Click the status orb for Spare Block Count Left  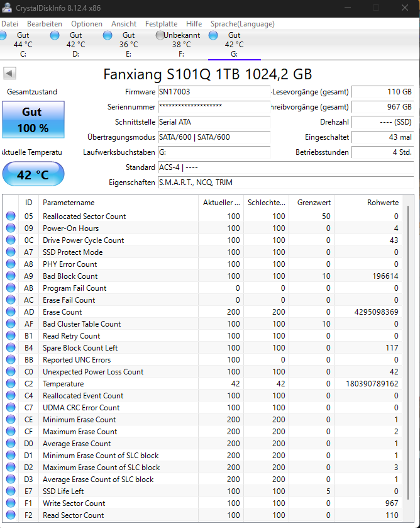click(11, 347)
